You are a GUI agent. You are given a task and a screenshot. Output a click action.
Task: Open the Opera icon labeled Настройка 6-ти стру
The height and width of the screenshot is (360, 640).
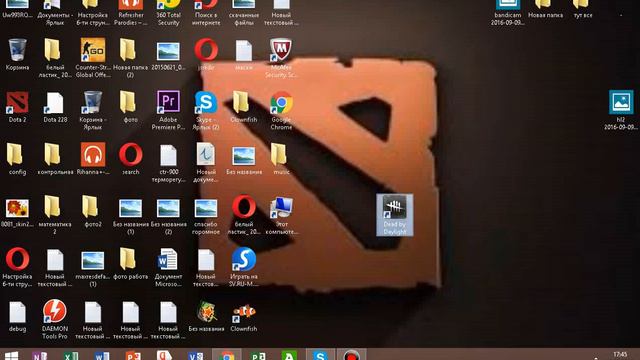click(x=17, y=267)
